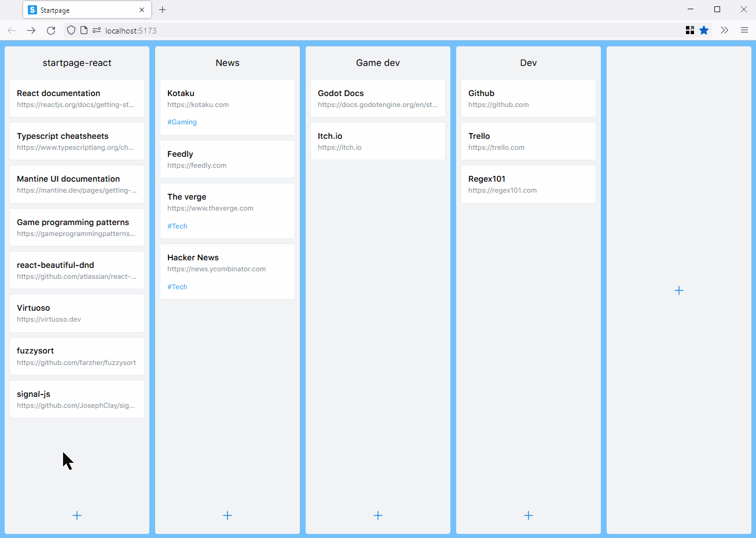The image size is (756, 538).
Task: Maximize the browser window
Action: [x=717, y=9]
